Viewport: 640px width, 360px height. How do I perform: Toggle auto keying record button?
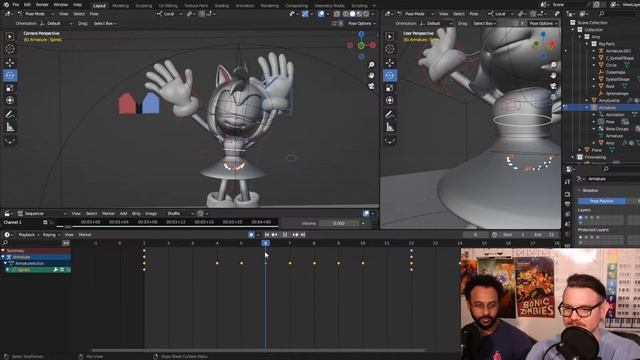click(251, 235)
